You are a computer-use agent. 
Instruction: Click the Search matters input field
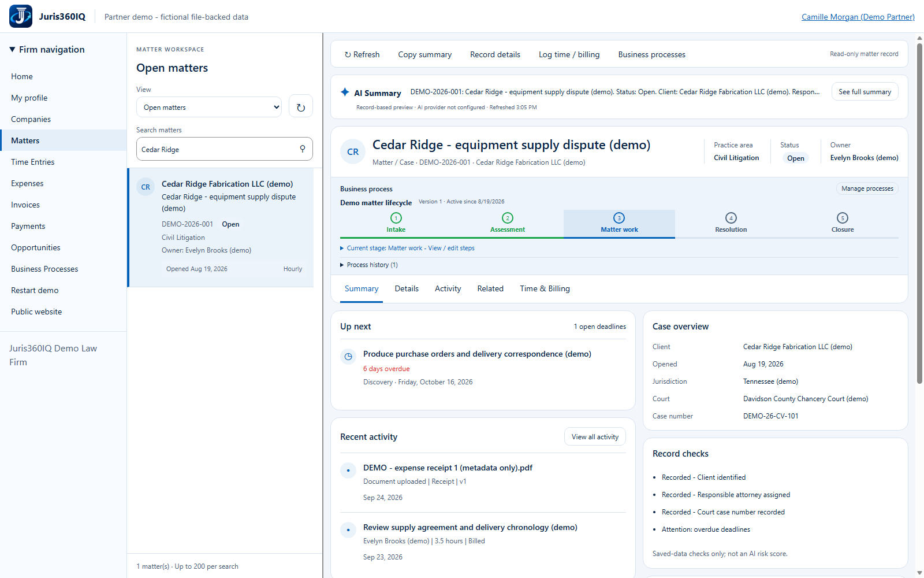225,149
